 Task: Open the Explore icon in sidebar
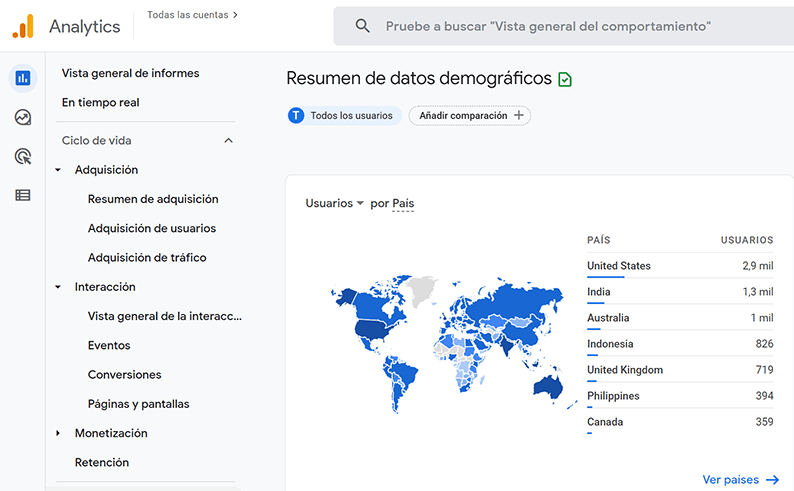[22, 117]
